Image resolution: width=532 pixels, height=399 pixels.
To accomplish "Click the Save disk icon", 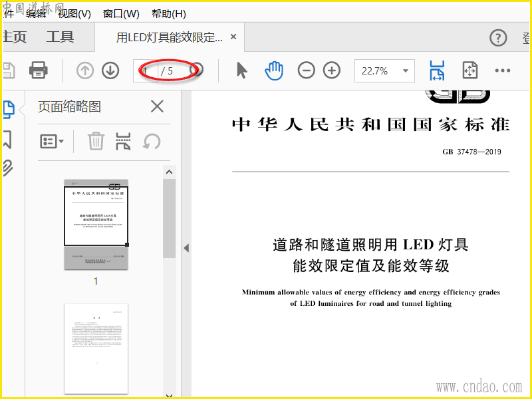I will coord(9,70).
